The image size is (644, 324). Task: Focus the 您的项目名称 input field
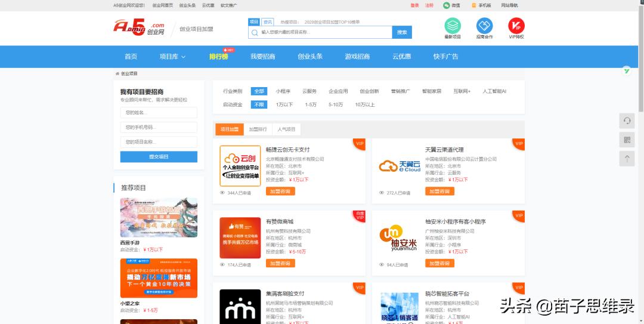coord(159,142)
